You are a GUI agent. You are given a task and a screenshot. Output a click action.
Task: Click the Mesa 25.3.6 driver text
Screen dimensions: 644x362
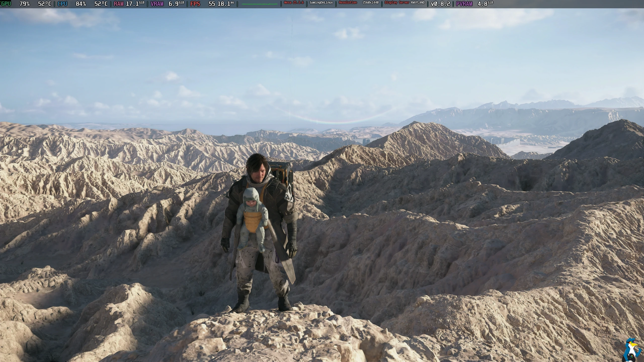[x=294, y=3]
